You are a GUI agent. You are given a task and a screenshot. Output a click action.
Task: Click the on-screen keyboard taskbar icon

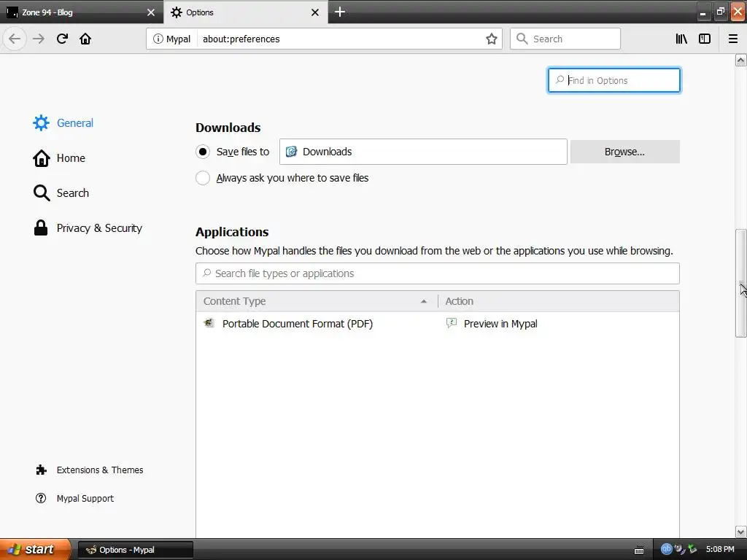point(639,550)
